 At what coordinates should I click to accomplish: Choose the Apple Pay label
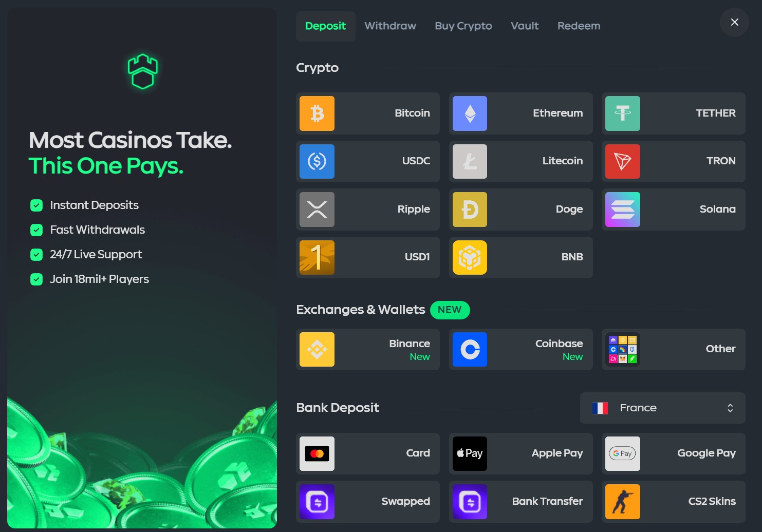pyautogui.click(x=557, y=453)
